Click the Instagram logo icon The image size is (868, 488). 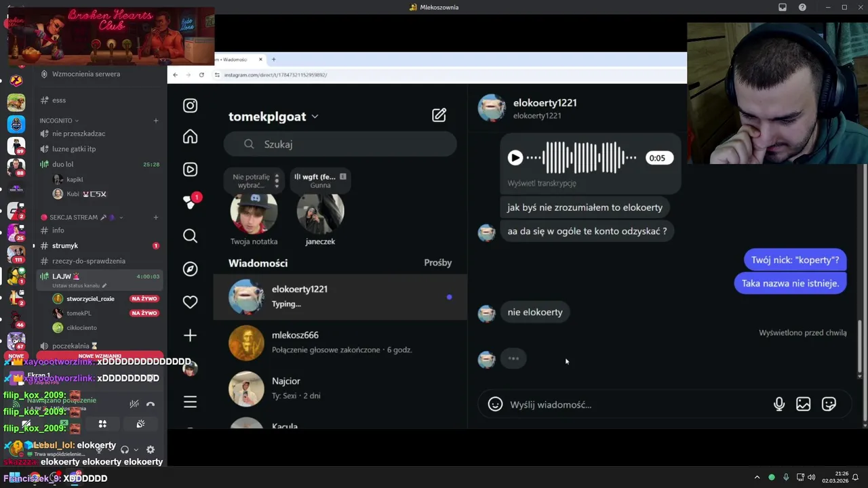coord(191,106)
